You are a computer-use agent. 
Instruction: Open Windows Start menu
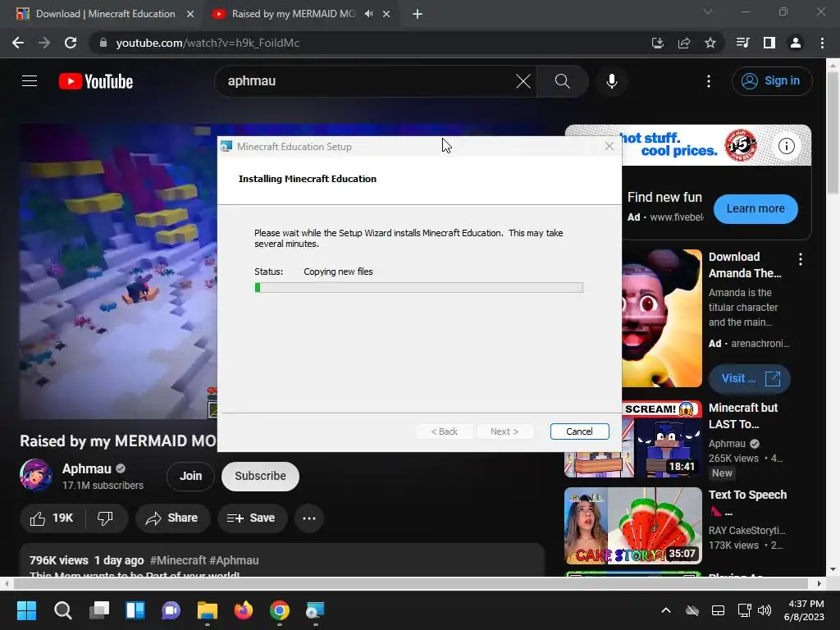click(x=26, y=610)
